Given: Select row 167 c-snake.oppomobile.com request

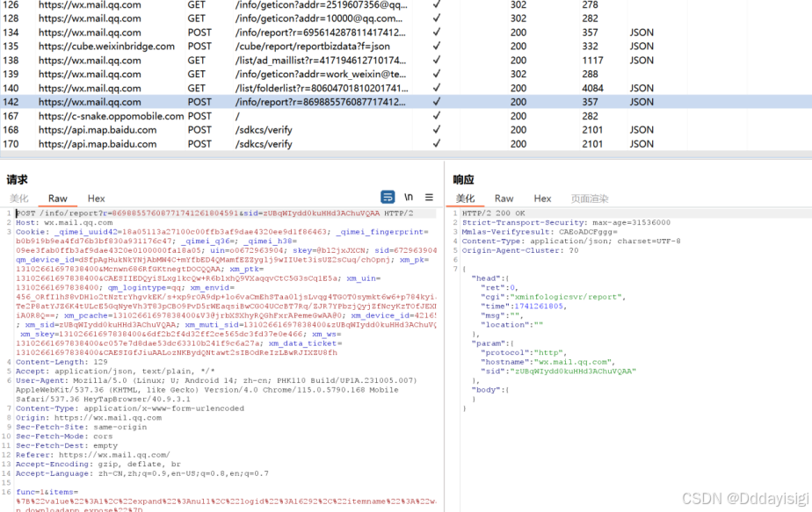Looking at the screenshot, I should point(406,116).
